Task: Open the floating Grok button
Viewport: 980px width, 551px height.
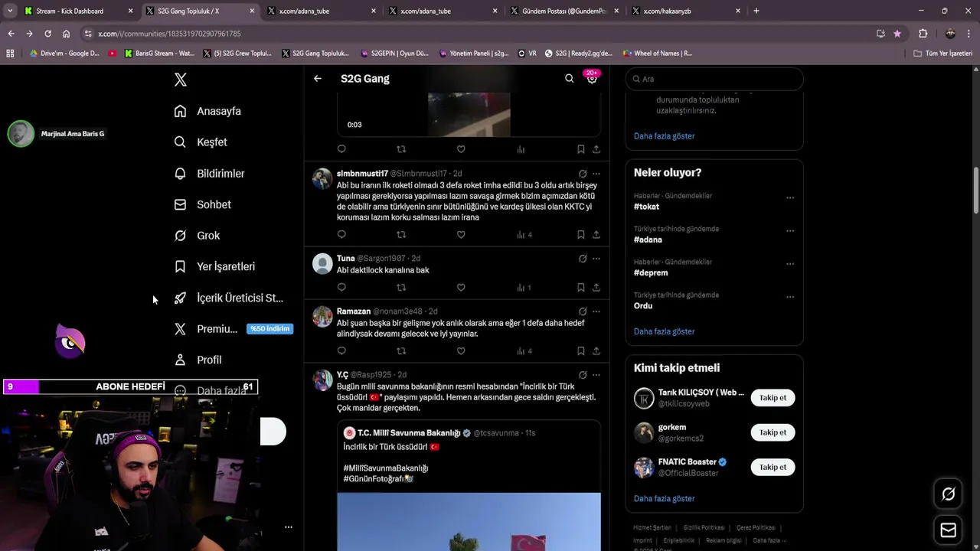Action: (x=948, y=494)
